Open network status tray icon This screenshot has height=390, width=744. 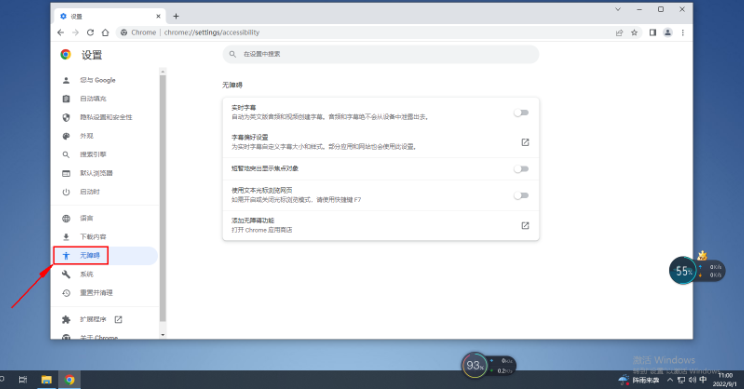[x=681, y=380]
